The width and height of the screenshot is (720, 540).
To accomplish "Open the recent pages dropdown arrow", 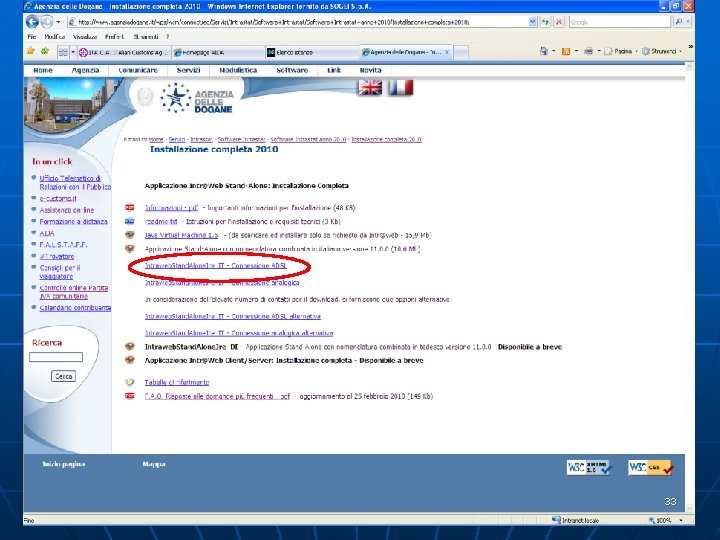I will tap(58, 22).
